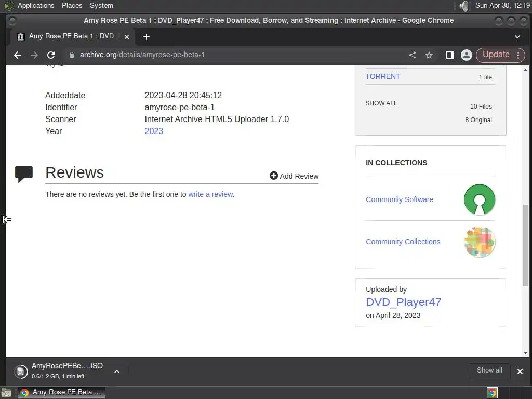Click the Reviews speech bubble icon
The width and height of the screenshot is (532, 399).
coord(24,175)
